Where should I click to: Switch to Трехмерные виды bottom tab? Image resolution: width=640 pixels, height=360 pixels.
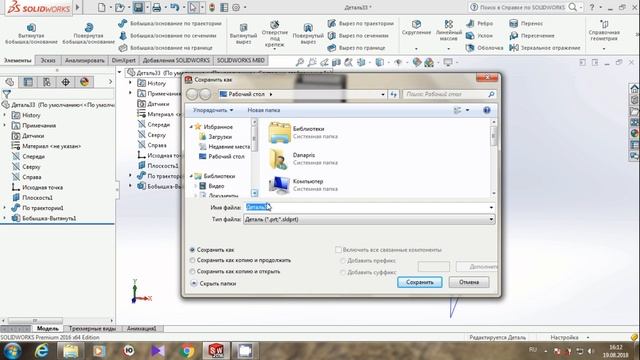coord(92,329)
